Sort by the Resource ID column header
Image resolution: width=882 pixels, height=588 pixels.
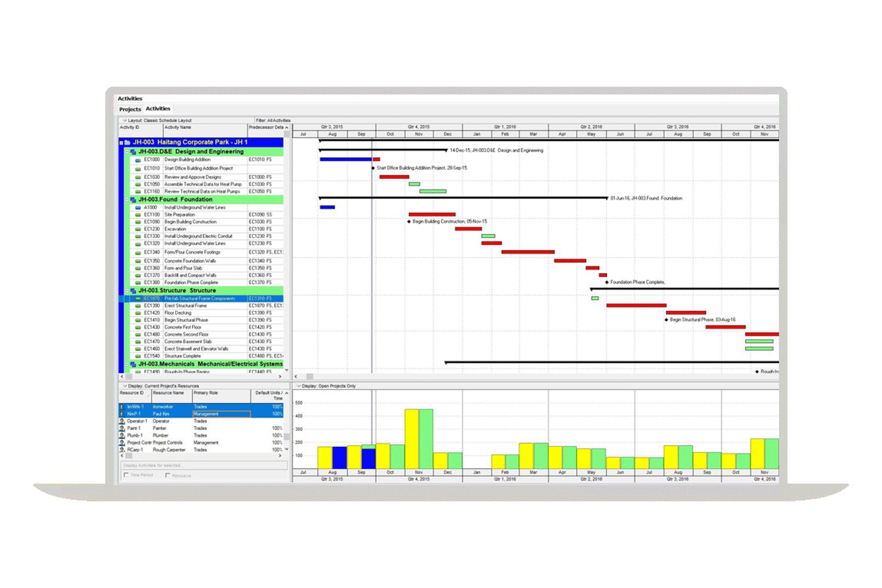point(135,396)
